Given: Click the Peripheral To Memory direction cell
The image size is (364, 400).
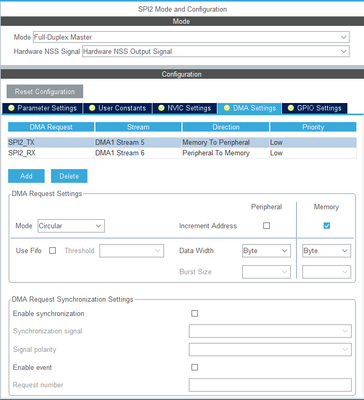Looking at the screenshot, I should tap(226, 153).
